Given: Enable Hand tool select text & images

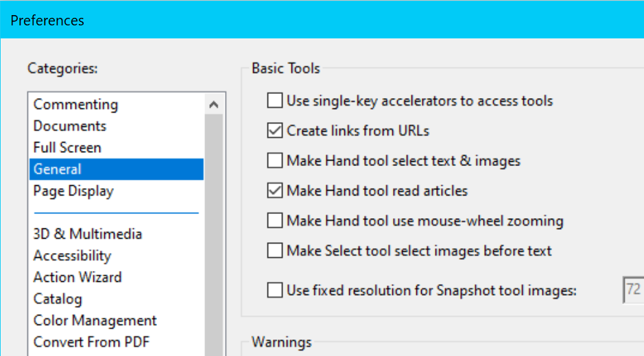Looking at the screenshot, I should [x=275, y=161].
